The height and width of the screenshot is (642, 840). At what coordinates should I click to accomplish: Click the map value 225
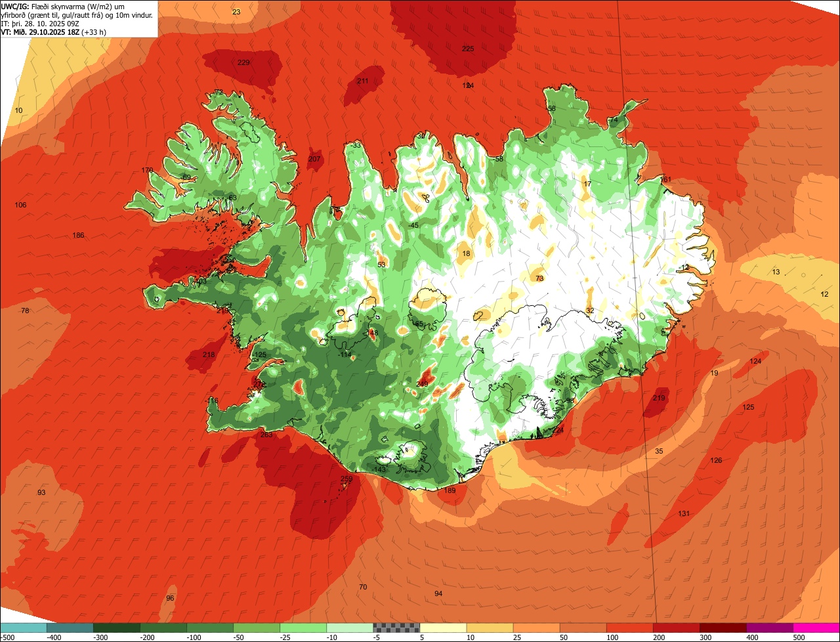click(468, 49)
